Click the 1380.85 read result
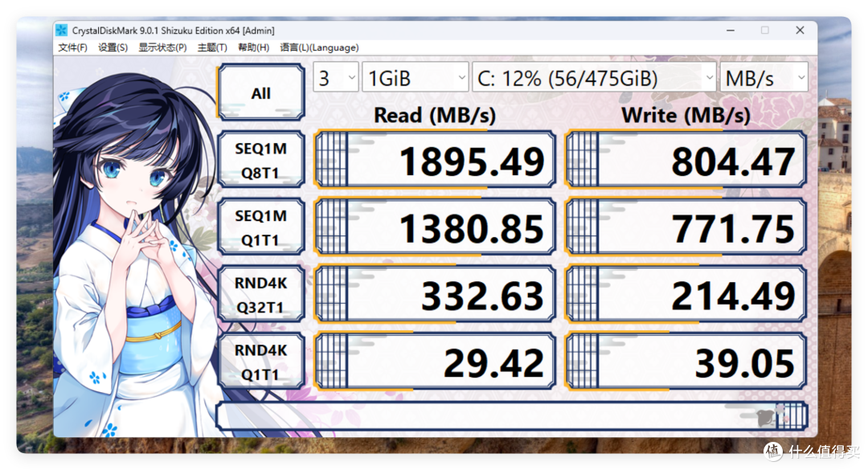 435,227
